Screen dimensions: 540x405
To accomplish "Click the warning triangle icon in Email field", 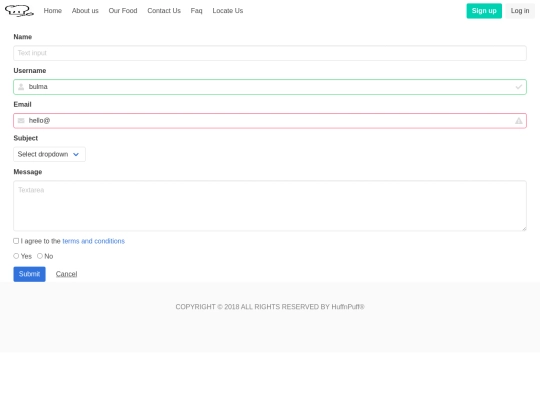I will (519, 121).
